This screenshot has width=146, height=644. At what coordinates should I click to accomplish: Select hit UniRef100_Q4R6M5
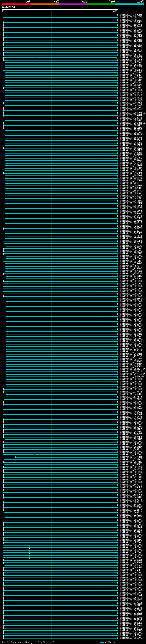point(131,630)
